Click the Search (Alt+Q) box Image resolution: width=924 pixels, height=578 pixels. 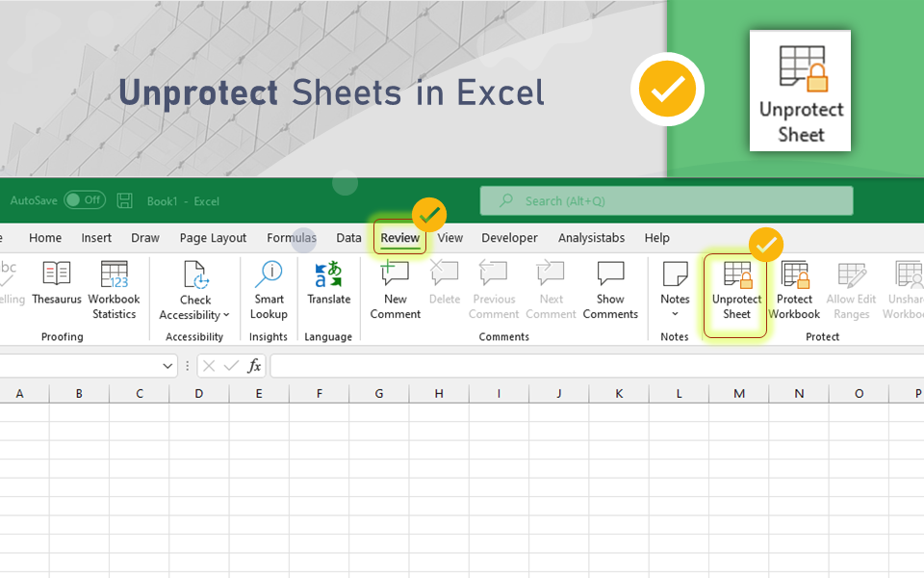(x=666, y=201)
